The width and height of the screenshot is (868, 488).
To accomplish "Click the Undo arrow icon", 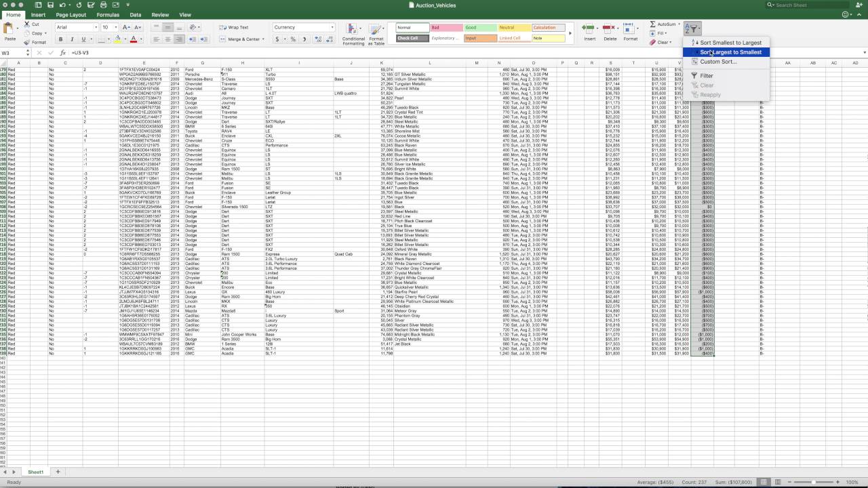I will tap(62, 5).
